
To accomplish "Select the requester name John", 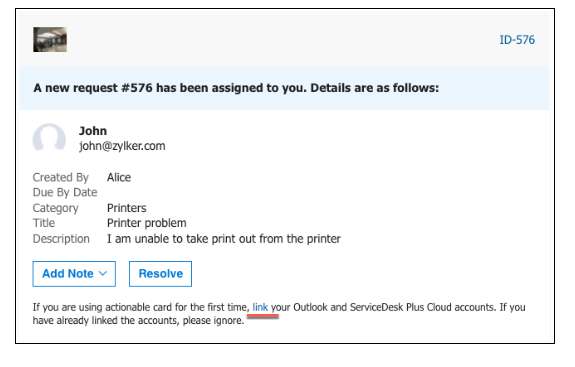I will click(93, 131).
